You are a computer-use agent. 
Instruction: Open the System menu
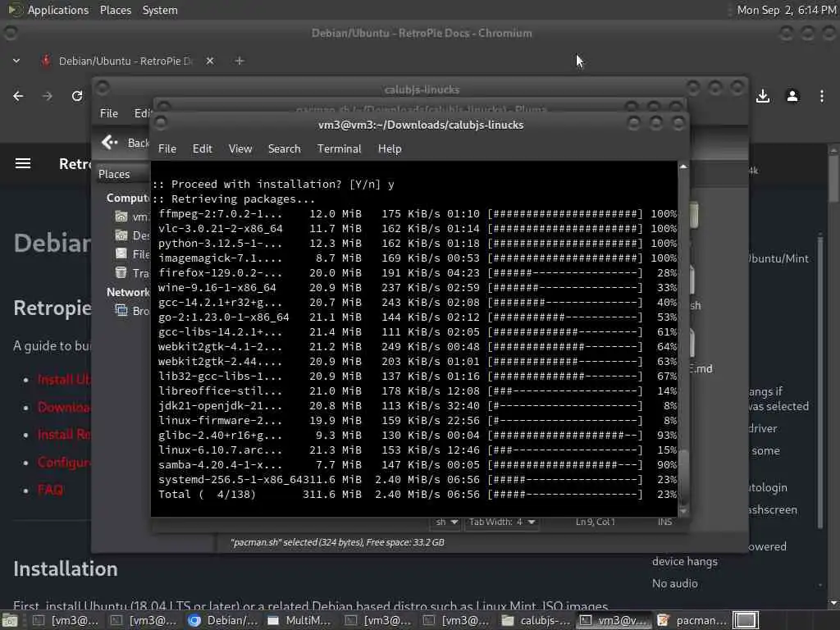point(160,10)
